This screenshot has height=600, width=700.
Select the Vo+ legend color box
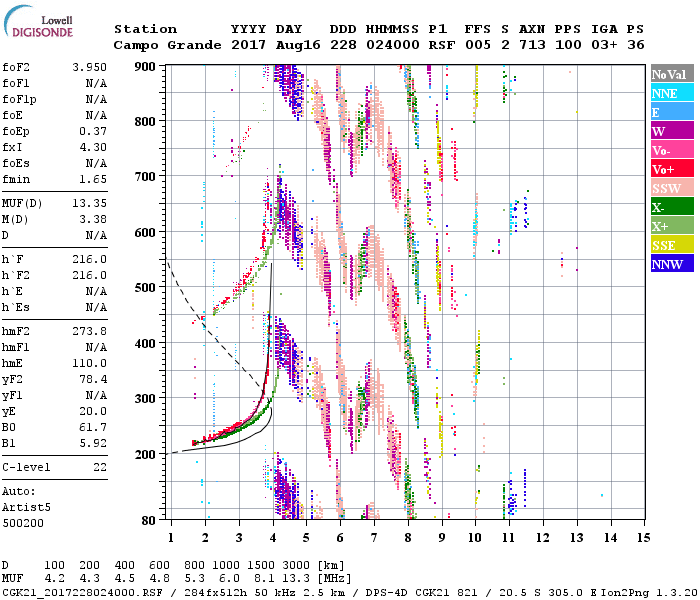coord(671,169)
